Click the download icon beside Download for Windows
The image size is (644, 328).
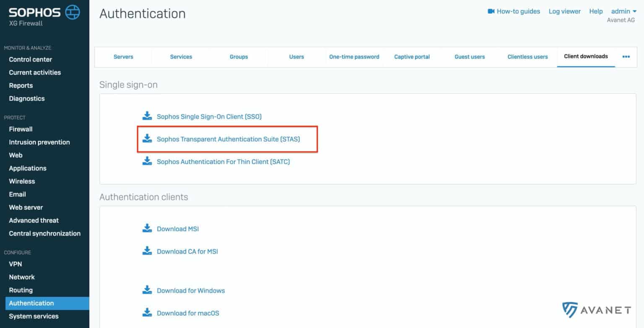[147, 290]
